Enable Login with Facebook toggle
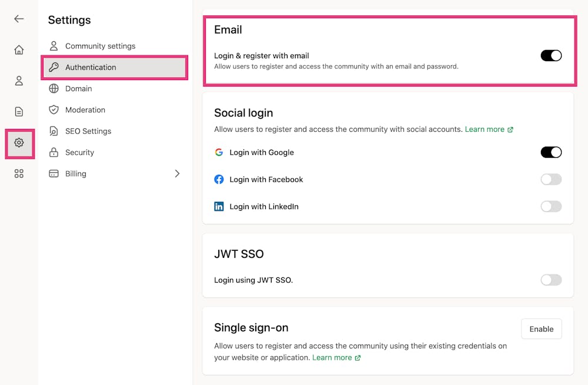This screenshot has width=588, height=385. (x=551, y=180)
